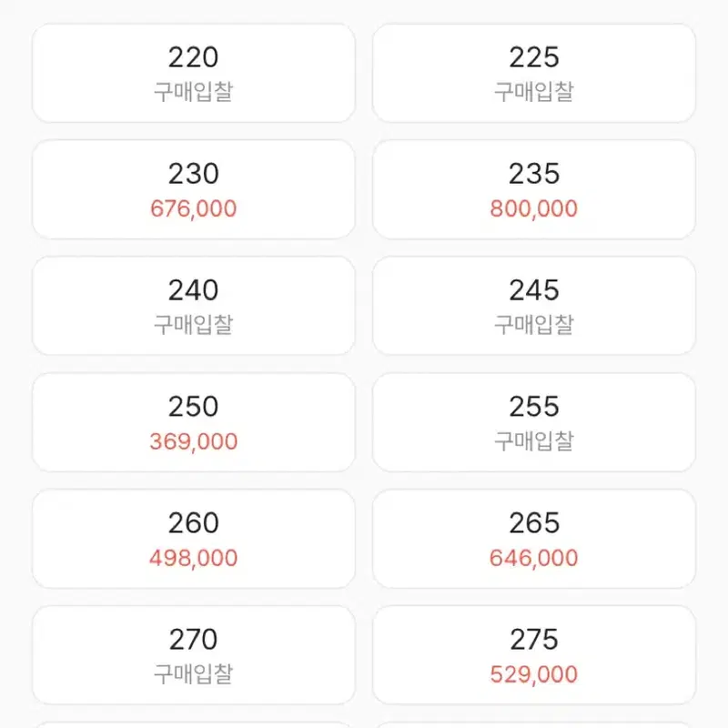Tap 구매입찰 label under size 220
The height and width of the screenshot is (728, 728).
click(193, 92)
